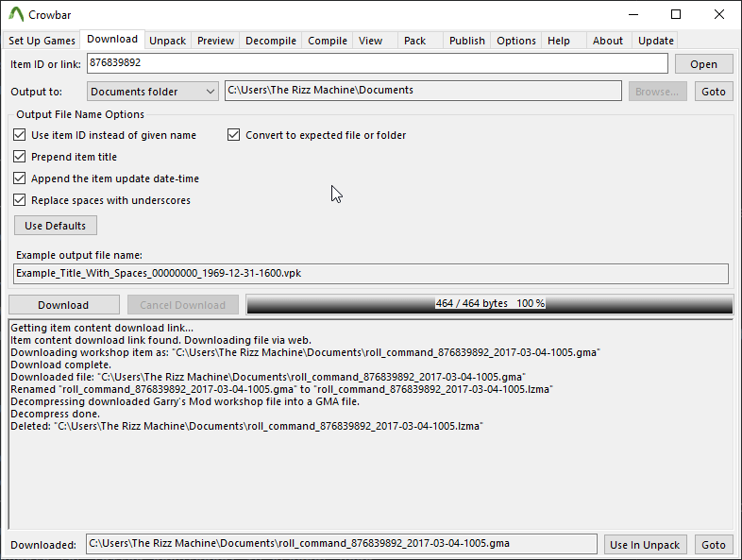Toggle Append the item update date-time

(107, 178)
